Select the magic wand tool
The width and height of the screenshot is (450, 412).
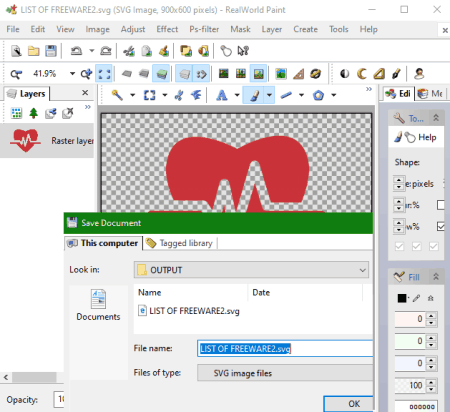coord(117,95)
